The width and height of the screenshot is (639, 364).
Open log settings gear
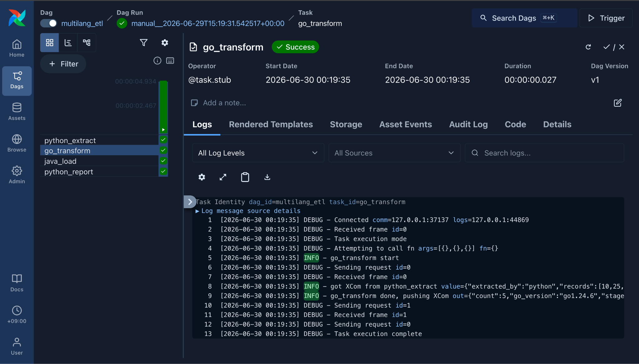tap(202, 177)
